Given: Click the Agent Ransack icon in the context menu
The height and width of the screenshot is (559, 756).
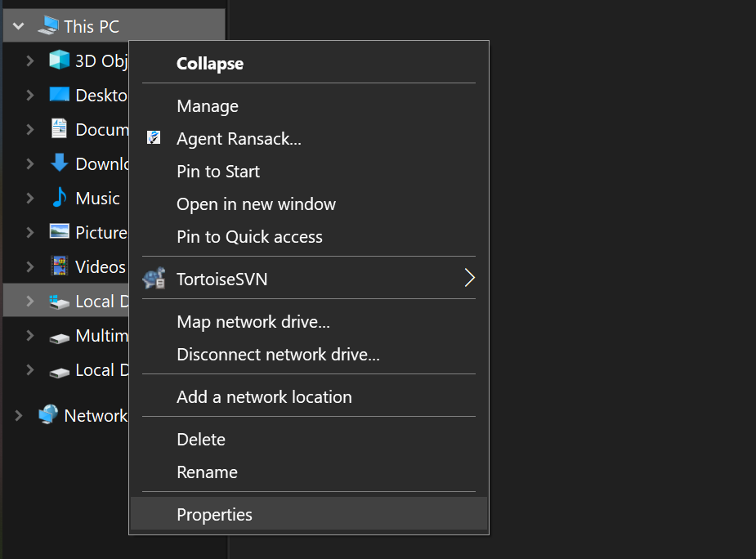Looking at the screenshot, I should [154, 138].
